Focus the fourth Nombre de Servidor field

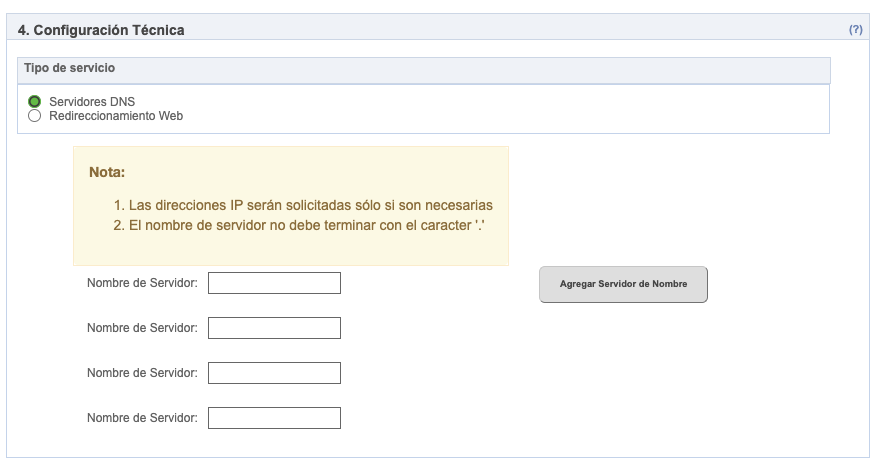coord(274,418)
